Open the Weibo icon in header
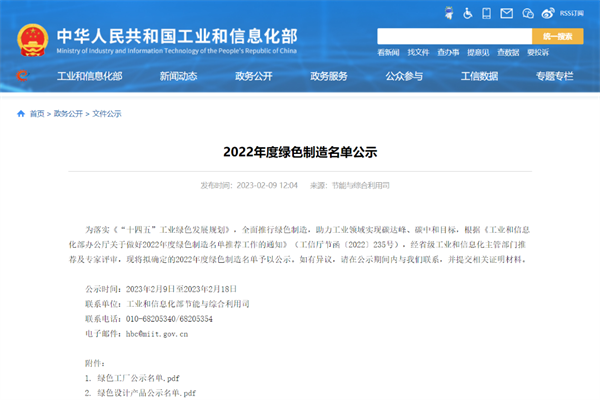 550,14
